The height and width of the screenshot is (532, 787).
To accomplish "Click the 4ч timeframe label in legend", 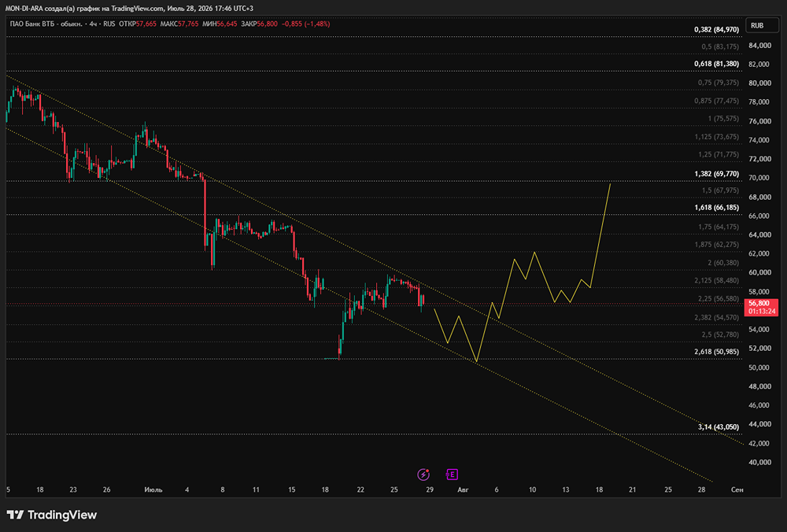I will coord(94,24).
